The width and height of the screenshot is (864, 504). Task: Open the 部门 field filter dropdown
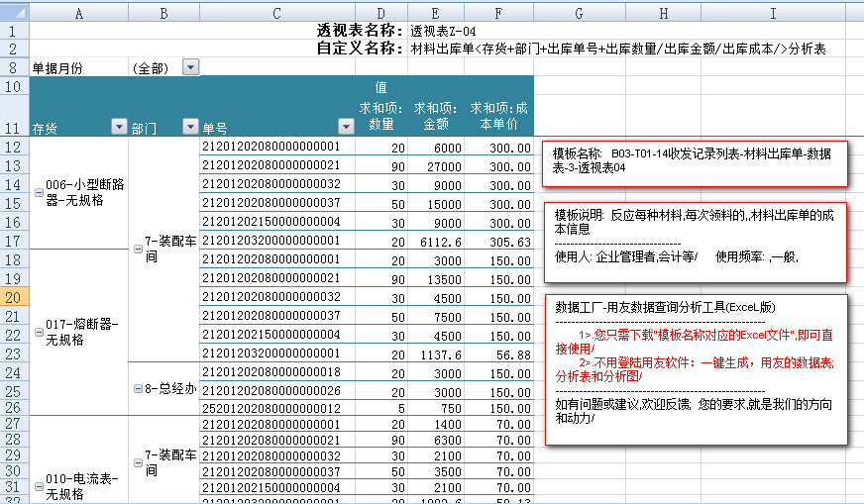pyautogui.click(x=190, y=127)
